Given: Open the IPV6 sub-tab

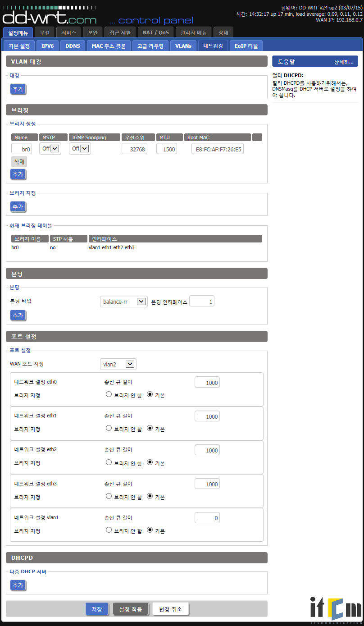Looking at the screenshot, I should click(48, 46).
